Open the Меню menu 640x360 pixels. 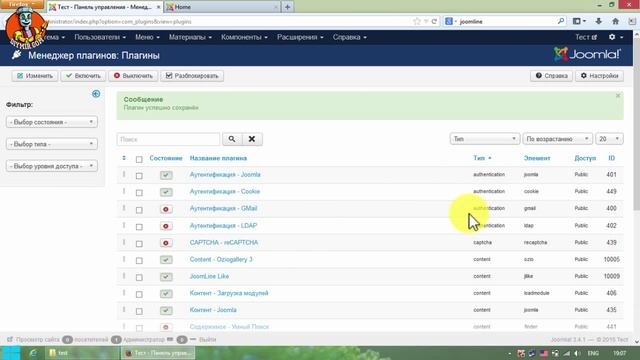147,37
